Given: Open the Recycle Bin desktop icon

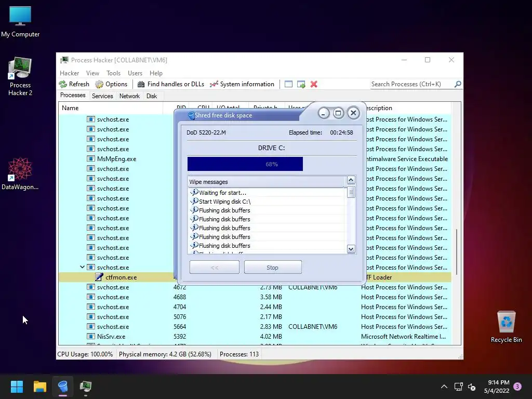Looking at the screenshot, I should pyautogui.click(x=506, y=327).
